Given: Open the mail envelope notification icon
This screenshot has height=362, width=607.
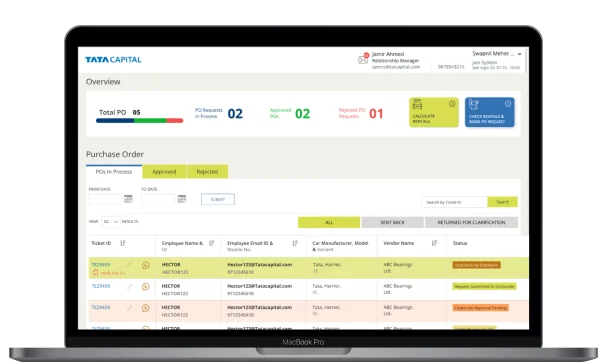Looking at the screenshot, I should pos(363,59).
